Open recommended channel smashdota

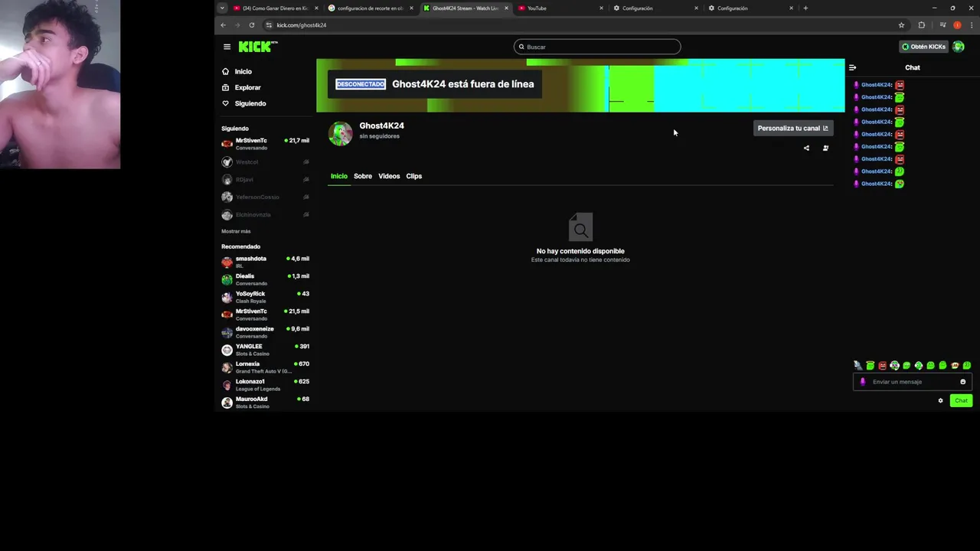(266, 262)
